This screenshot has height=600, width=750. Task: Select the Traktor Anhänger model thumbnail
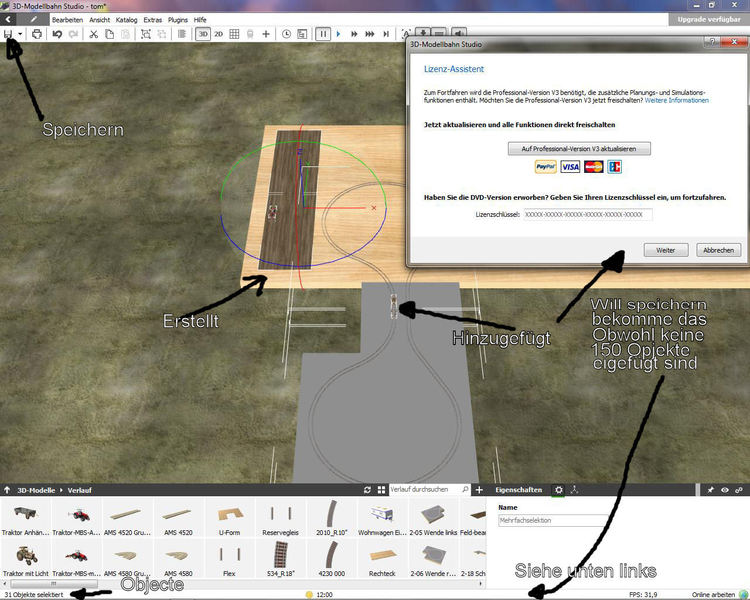coord(25,518)
